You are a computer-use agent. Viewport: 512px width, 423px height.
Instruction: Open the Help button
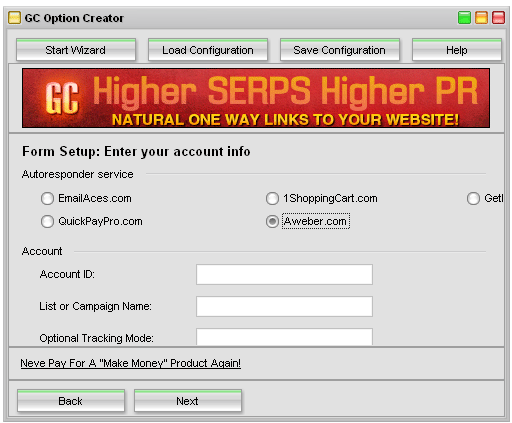pos(457,50)
